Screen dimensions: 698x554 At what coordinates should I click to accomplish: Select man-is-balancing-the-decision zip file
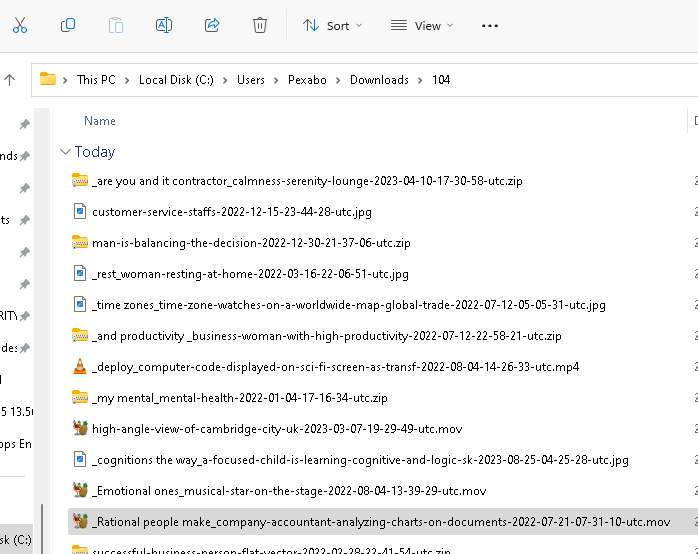point(251,243)
